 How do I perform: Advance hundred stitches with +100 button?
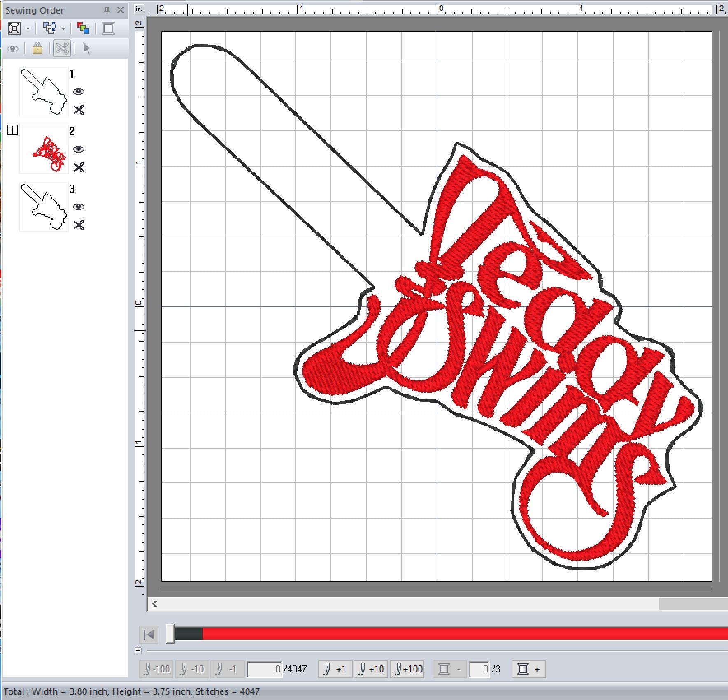[x=407, y=669]
